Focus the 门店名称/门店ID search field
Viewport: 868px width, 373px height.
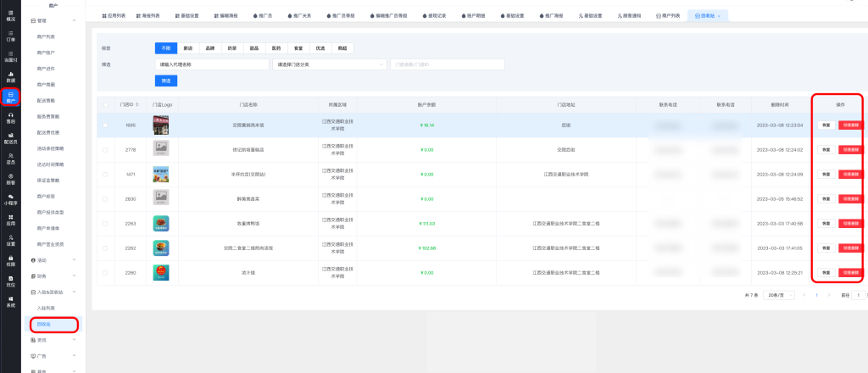tap(447, 64)
